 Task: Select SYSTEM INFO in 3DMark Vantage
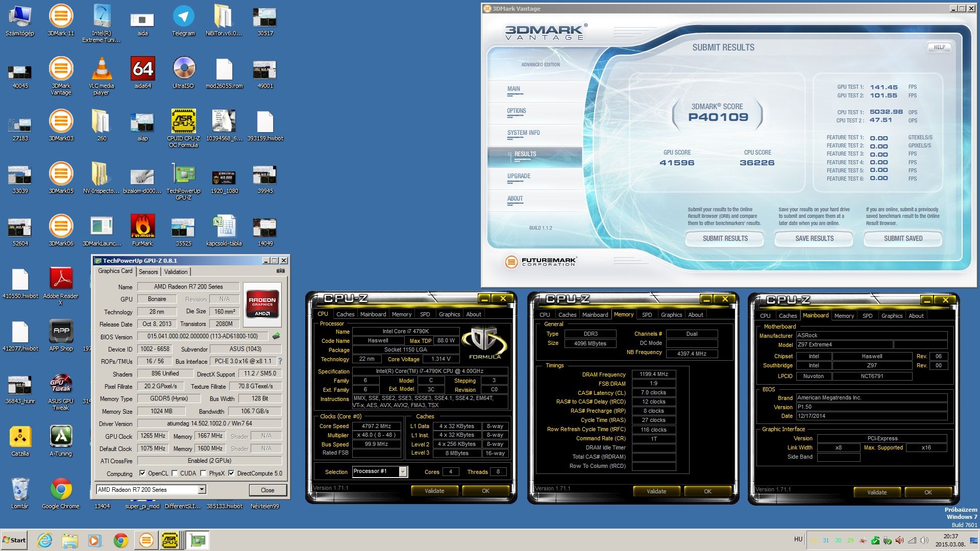pyautogui.click(x=523, y=133)
